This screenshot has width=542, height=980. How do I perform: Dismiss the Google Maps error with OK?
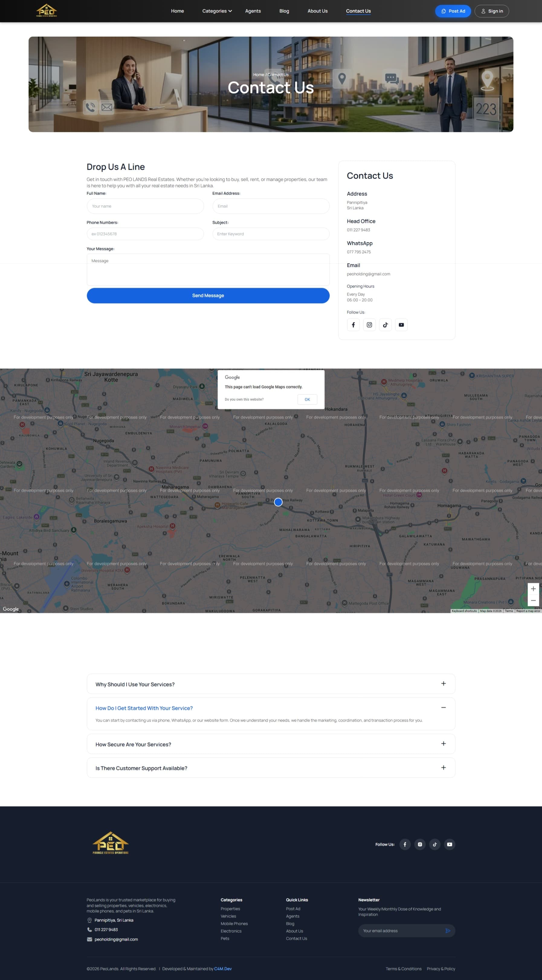coord(307,399)
